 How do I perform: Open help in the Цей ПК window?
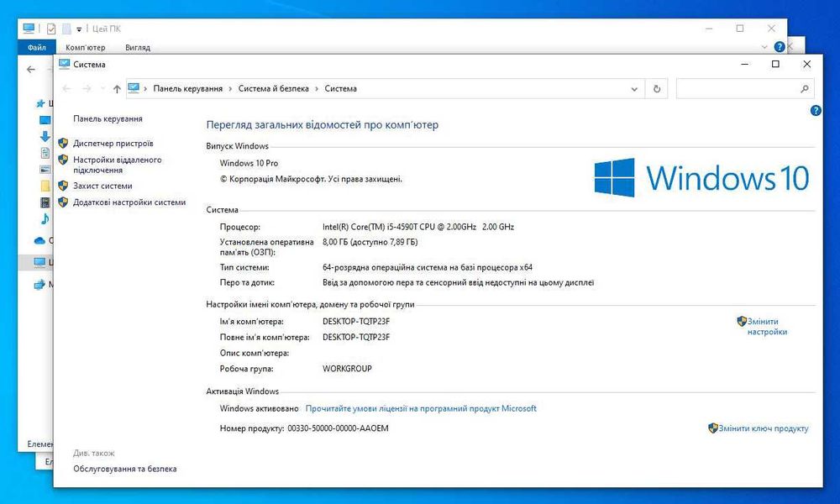point(780,47)
